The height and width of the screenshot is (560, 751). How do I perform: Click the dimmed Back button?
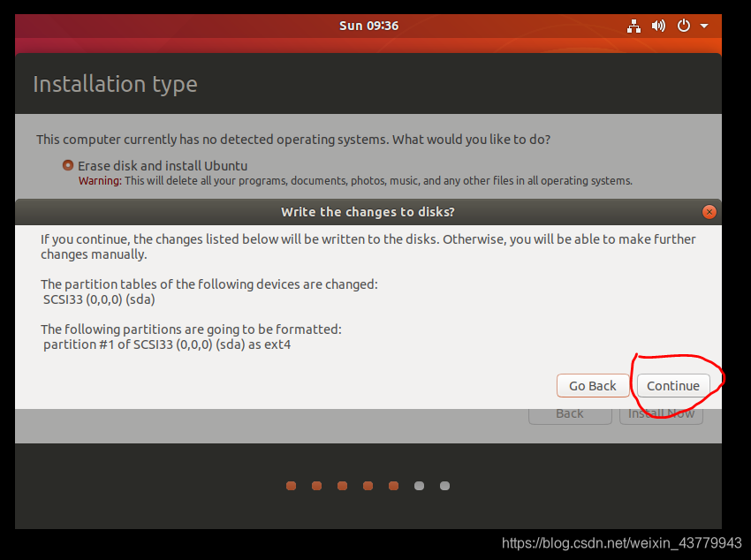coord(570,414)
